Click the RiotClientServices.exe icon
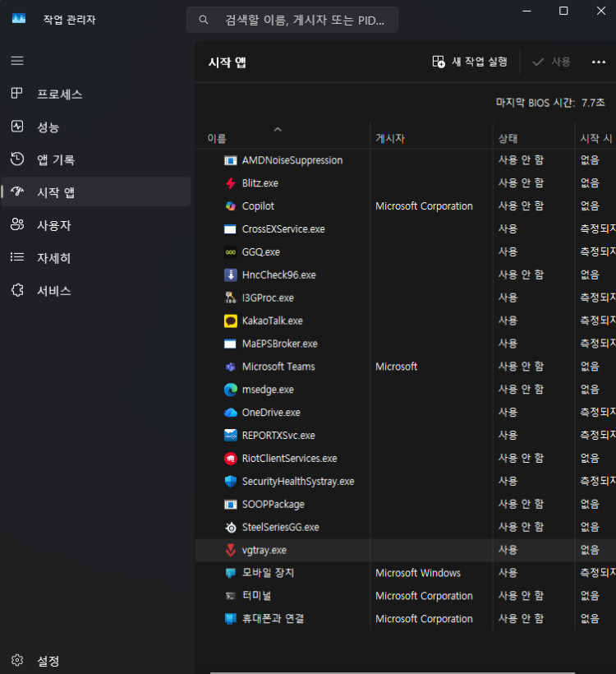The width and height of the screenshot is (616, 674). (x=230, y=459)
